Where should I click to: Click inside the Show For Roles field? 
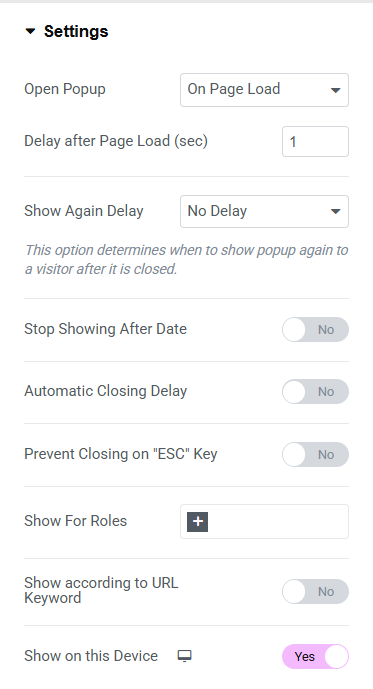[x=264, y=522]
